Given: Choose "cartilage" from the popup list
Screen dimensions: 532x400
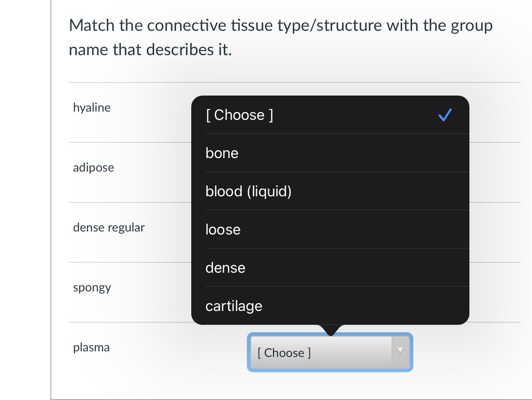Looking at the screenshot, I should [x=234, y=306].
